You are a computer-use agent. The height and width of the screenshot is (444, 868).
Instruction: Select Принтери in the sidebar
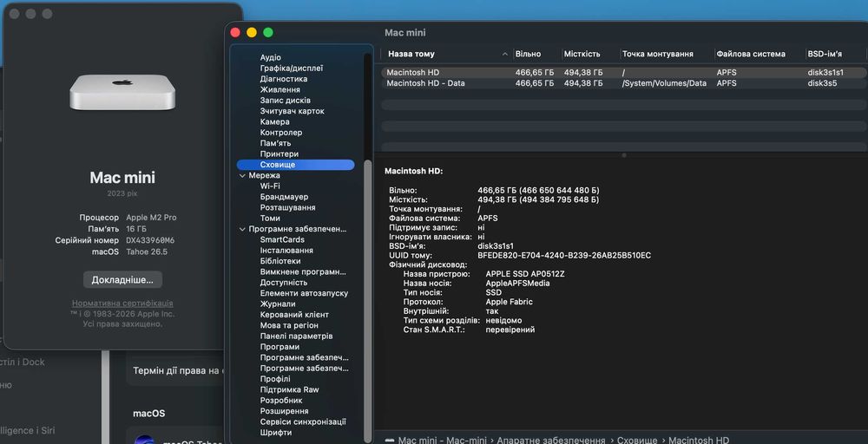(279, 153)
